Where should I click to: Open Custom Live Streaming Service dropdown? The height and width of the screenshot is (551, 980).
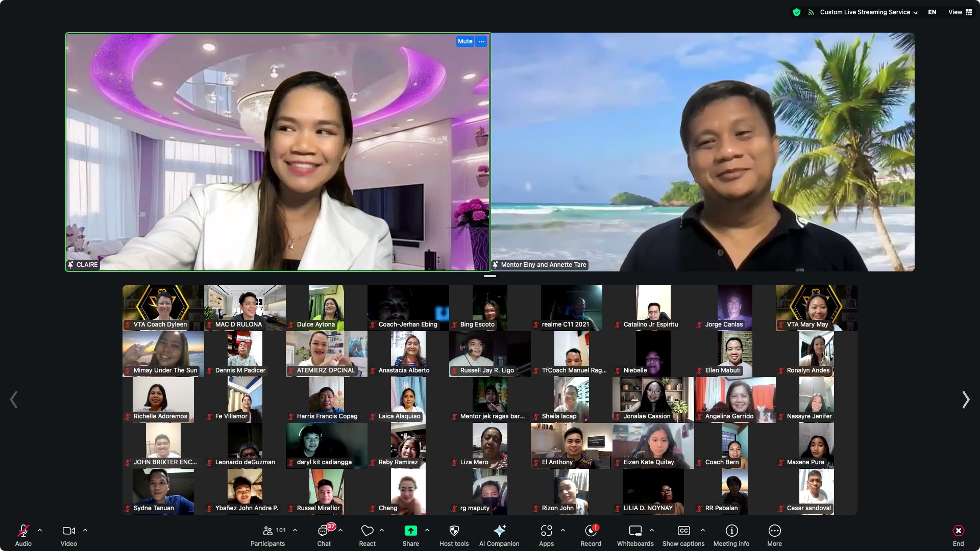pos(869,12)
